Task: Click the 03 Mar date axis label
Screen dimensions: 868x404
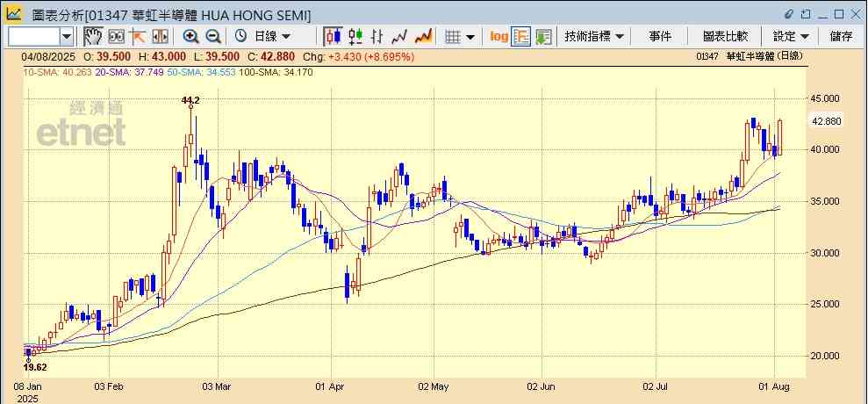Action: click(x=216, y=386)
